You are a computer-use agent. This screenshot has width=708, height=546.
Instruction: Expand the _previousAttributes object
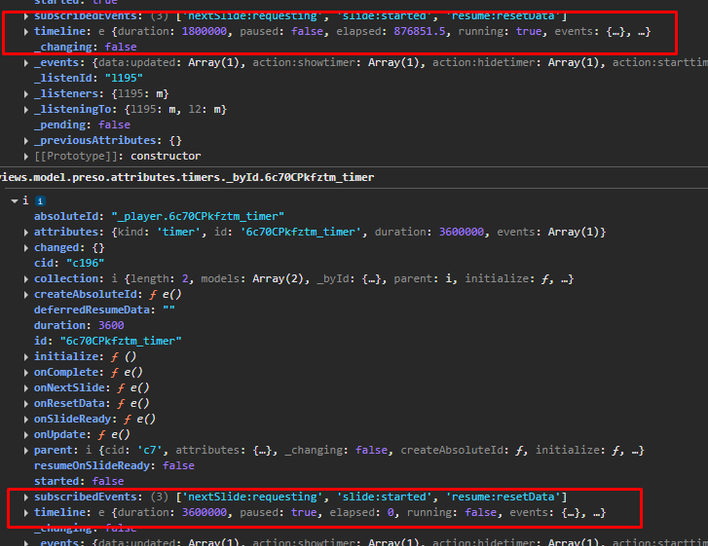26,141
